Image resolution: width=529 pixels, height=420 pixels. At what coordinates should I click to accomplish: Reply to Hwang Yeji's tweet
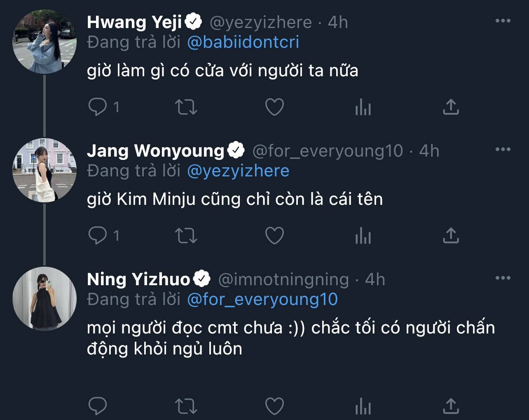pos(98,107)
